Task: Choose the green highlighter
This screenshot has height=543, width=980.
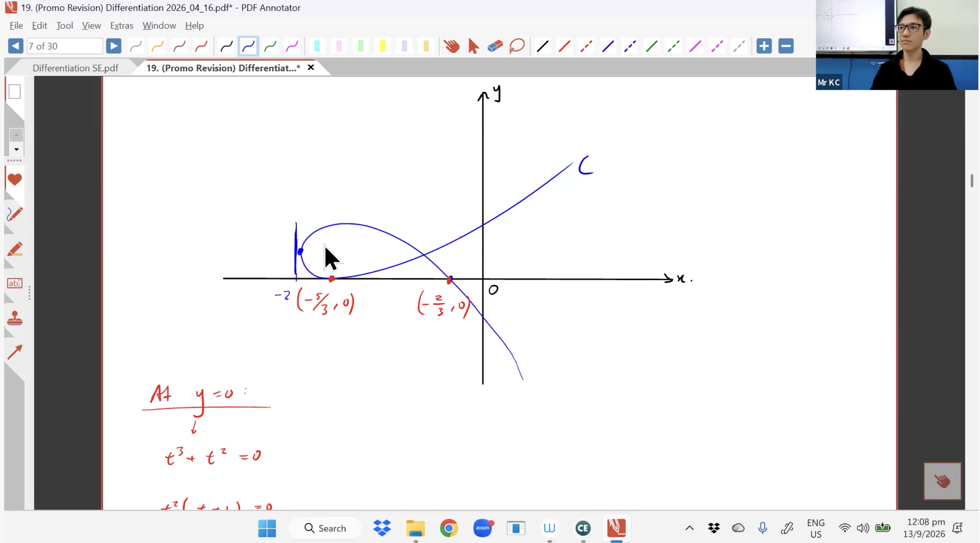Action: pos(361,46)
